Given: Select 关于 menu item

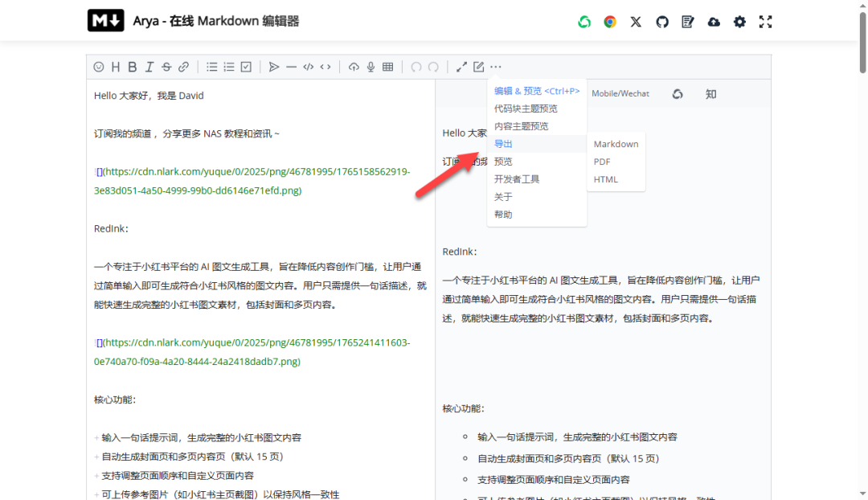Looking at the screenshot, I should pyautogui.click(x=536, y=197).
